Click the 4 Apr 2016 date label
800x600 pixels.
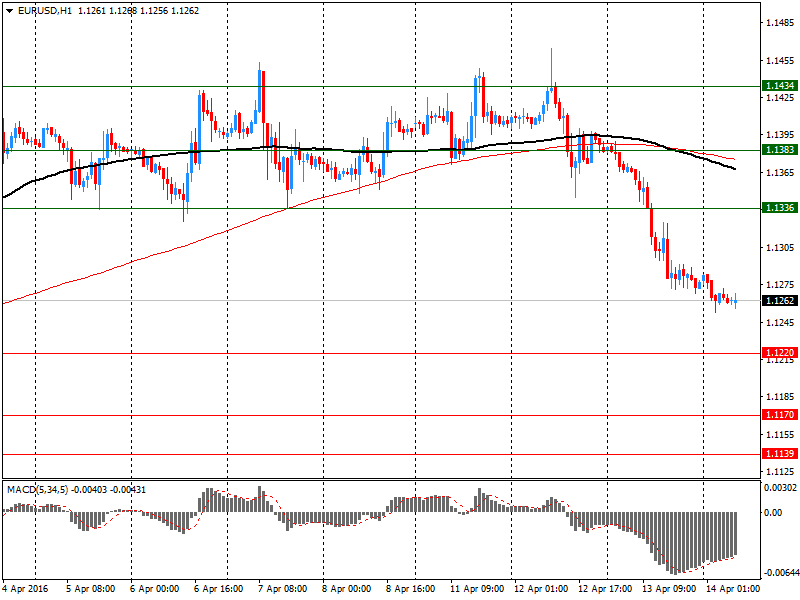[25, 589]
